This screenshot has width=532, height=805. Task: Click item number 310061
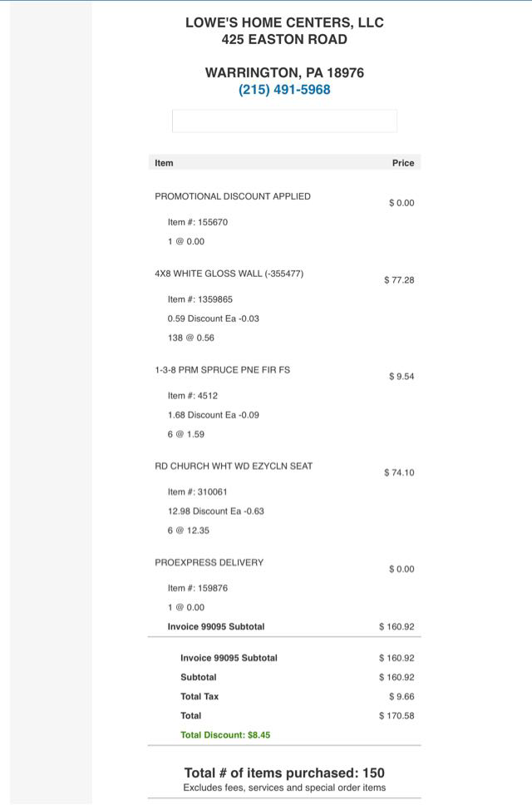tap(197, 492)
